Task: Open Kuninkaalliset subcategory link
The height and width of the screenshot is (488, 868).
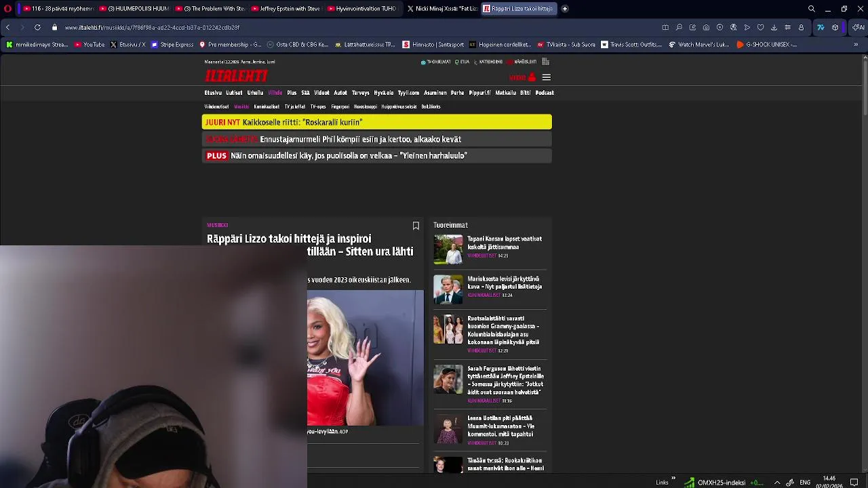Action: tap(267, 106)
